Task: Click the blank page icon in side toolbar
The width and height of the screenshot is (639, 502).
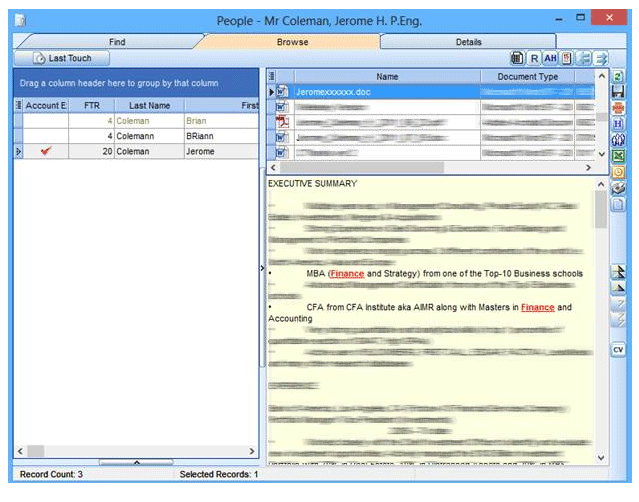Action: click(618, 204)
